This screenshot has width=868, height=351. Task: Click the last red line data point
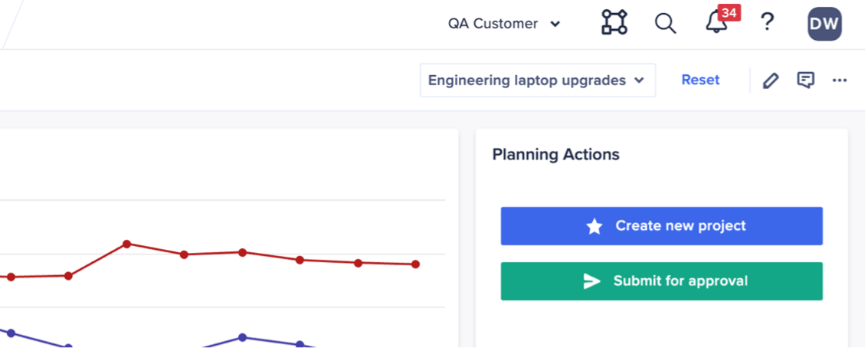415,264
